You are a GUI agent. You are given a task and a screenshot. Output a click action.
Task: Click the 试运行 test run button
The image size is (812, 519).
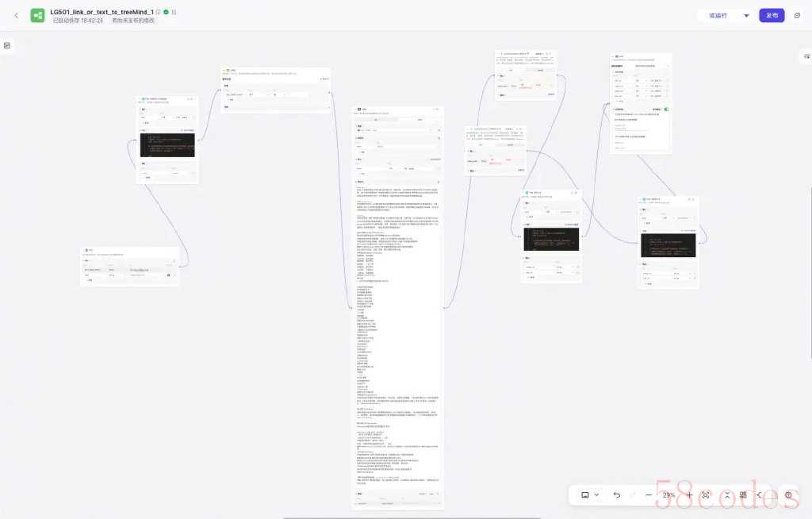pos(718,16)
